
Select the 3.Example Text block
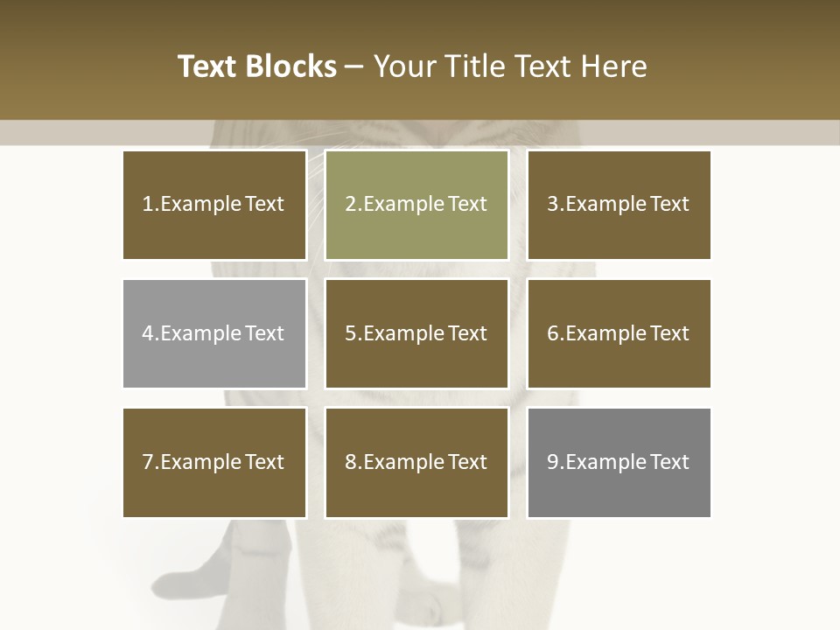[x=619, y=205]
